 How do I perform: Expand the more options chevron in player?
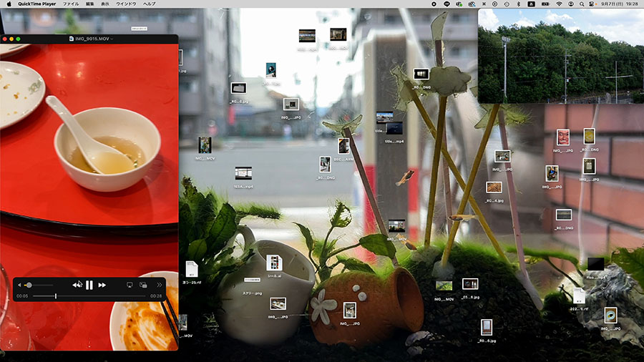(x=159, y=285)
